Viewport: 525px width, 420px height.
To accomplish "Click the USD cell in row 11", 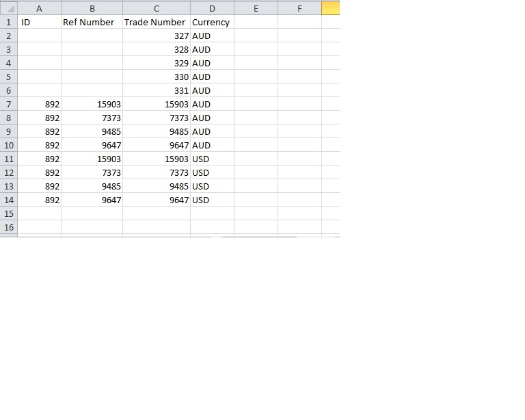I will click(212, 159).
